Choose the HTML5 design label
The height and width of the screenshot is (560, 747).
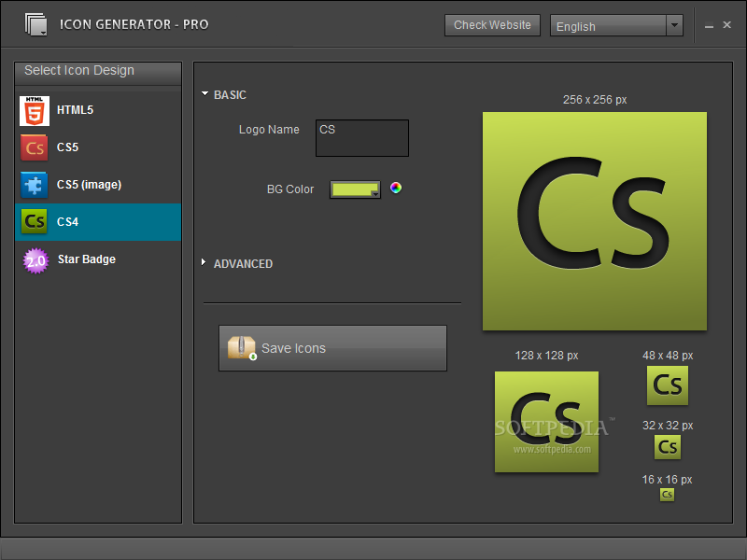click(x=75, y=110)
